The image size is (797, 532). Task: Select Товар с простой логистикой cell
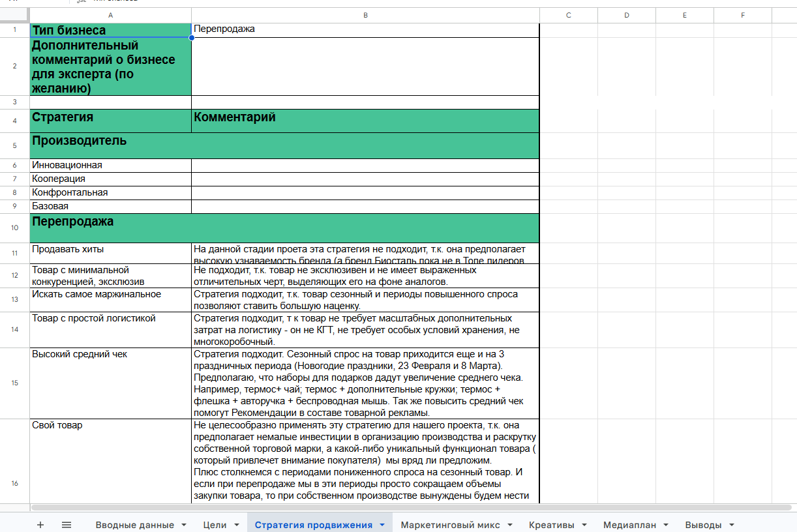(x=110, y=330)
